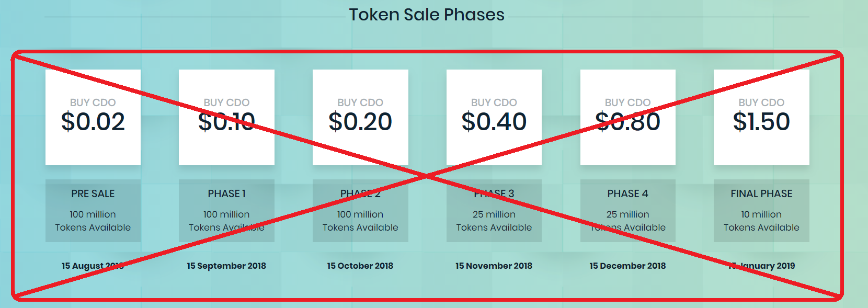Click the 25 million text under PHASE 4
Viewport: 868px width, 308px height.
click(x=628, y=214)
